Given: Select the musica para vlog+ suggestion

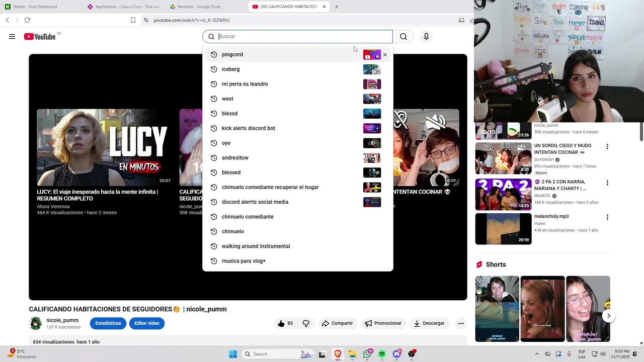Looking at the screenshot, I should 297,261.
